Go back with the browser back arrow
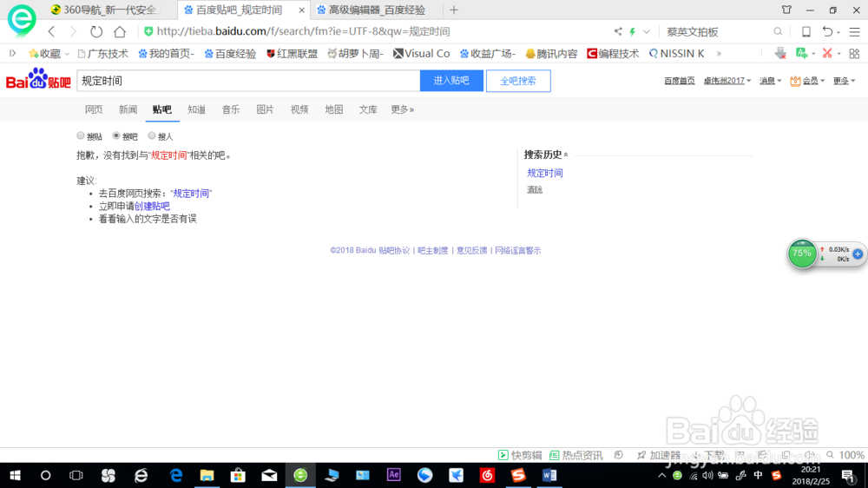This screenshot has height=488, width=868. (51, 31)
